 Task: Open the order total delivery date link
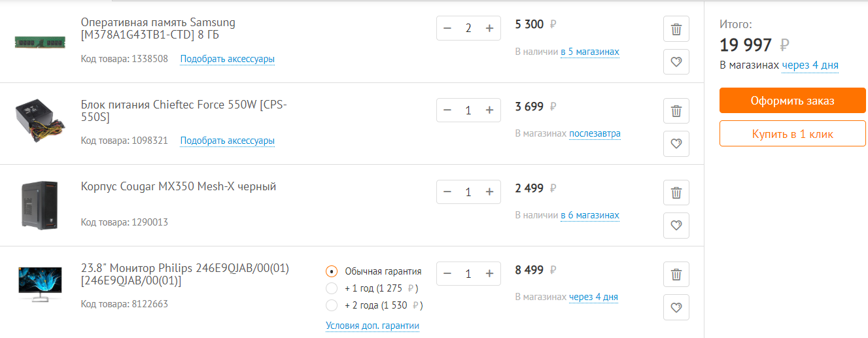(x=810, y=65)
